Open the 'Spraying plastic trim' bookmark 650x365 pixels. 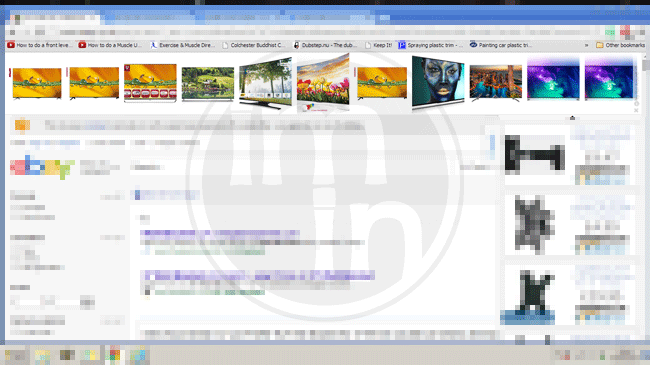430,45
